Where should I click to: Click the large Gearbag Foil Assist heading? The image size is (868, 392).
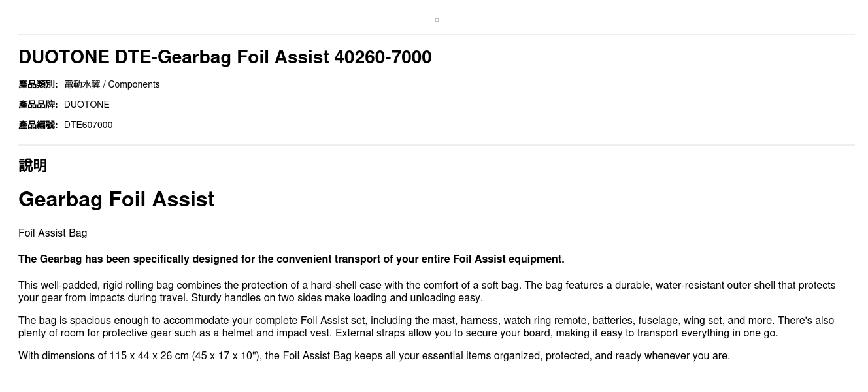(x=116, y=199)
